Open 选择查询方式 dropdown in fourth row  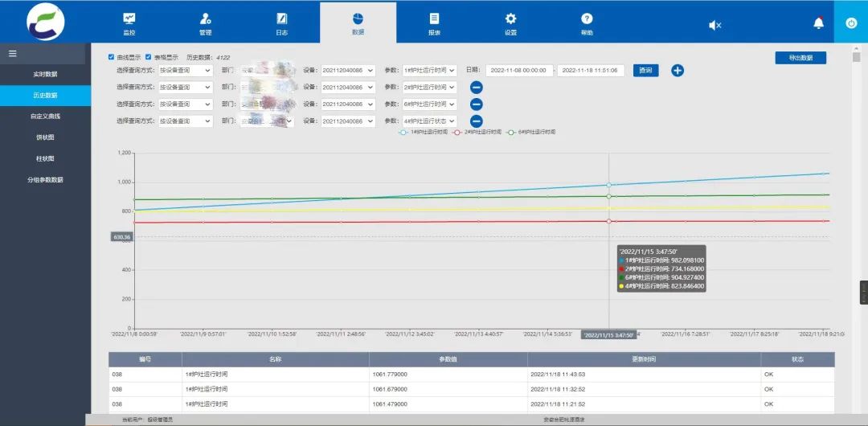coord(186,121)
